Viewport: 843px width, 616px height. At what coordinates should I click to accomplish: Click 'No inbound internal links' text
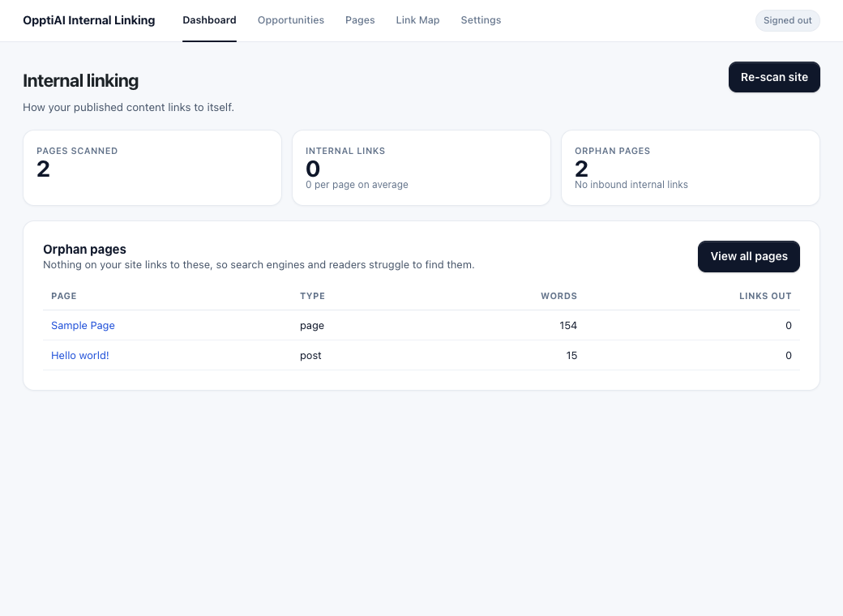631,184
